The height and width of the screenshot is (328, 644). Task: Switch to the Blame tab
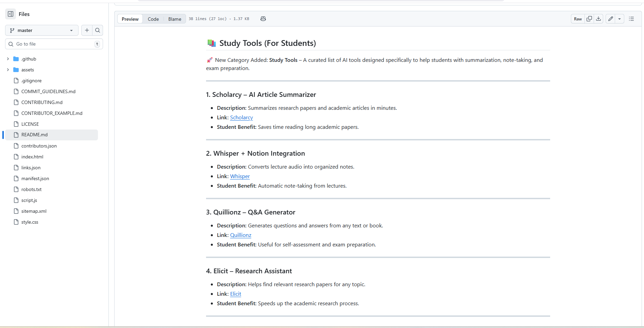coord(175,19)
